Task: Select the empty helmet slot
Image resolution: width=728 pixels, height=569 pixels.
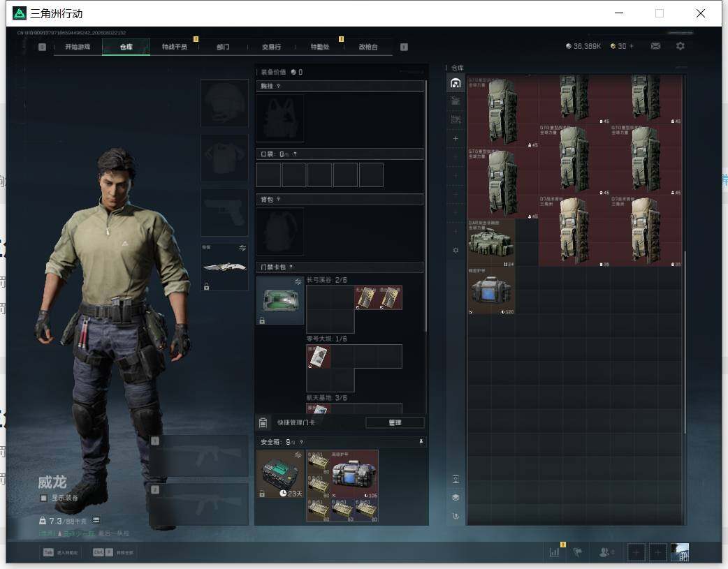Action: click(224, 103)
